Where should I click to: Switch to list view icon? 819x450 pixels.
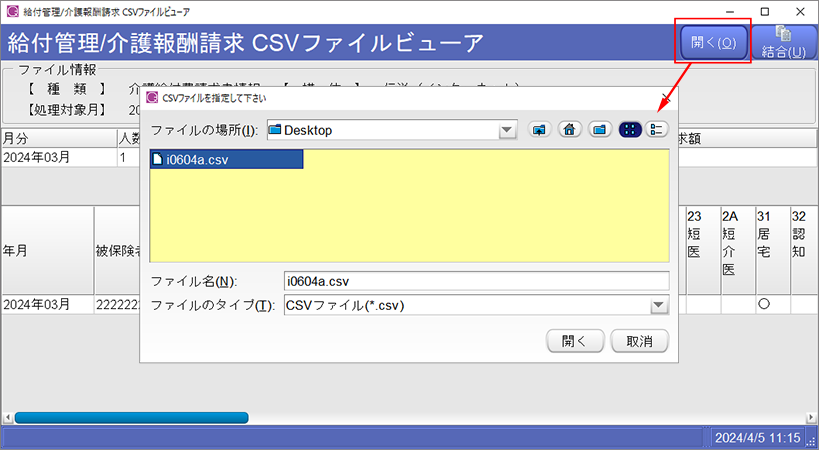pyautogui.click(x=630, y=129)
